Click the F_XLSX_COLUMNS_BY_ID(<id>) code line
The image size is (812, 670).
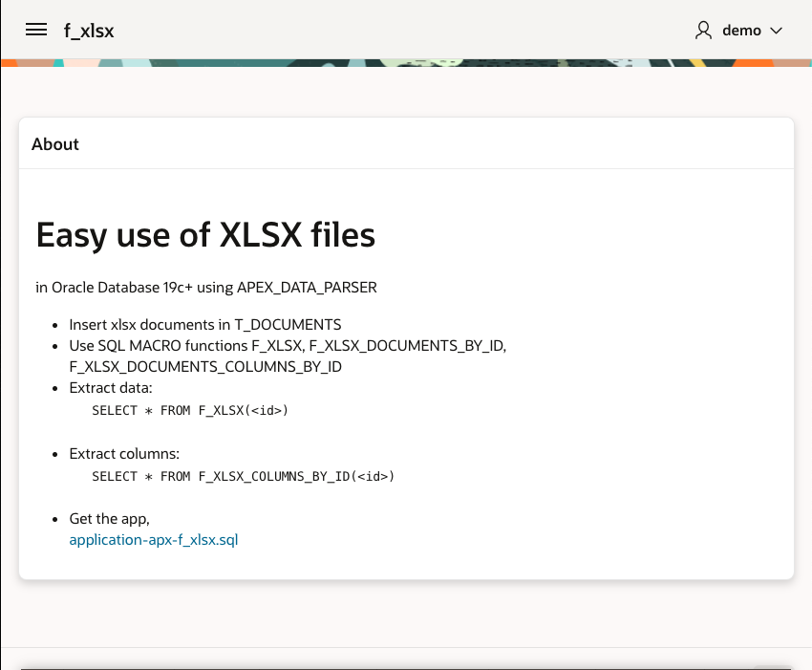[x=243, y=476]
